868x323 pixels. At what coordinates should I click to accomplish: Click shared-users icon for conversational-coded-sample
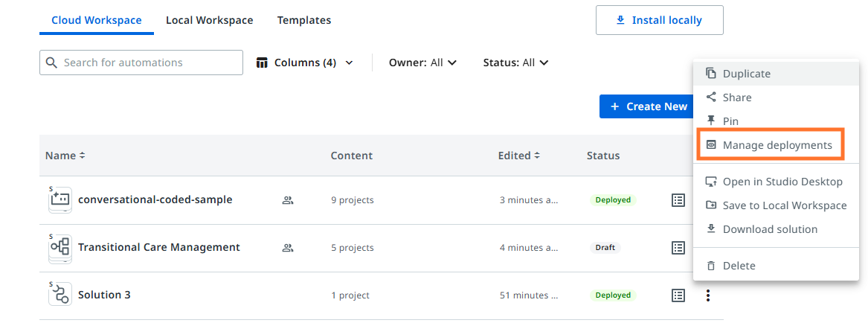[x=287, y=200]
